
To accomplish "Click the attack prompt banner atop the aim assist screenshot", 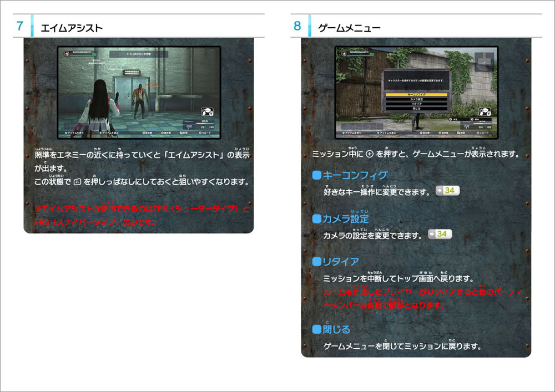I will [x=138, y=54].
